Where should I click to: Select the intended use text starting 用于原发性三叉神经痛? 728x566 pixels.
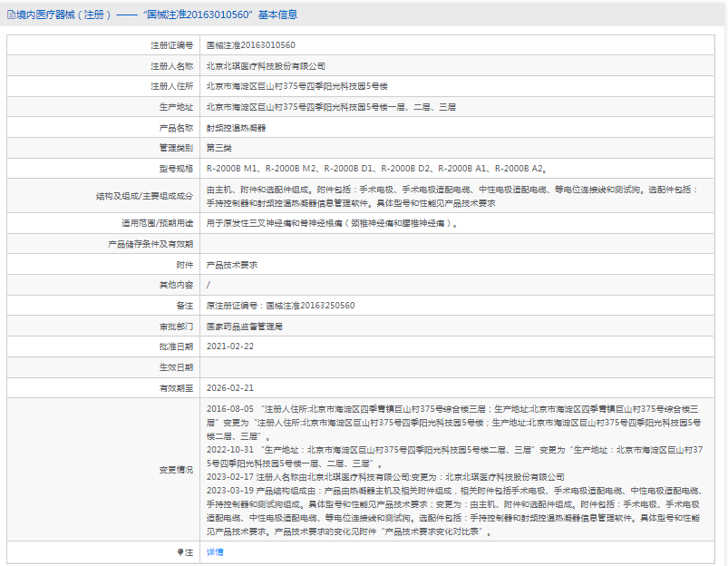pyautogui.click(x=333, y=223)
